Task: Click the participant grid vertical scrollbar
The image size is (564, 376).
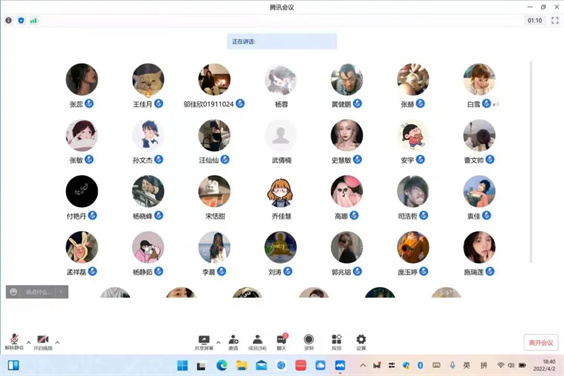Action: coord(531,162)
